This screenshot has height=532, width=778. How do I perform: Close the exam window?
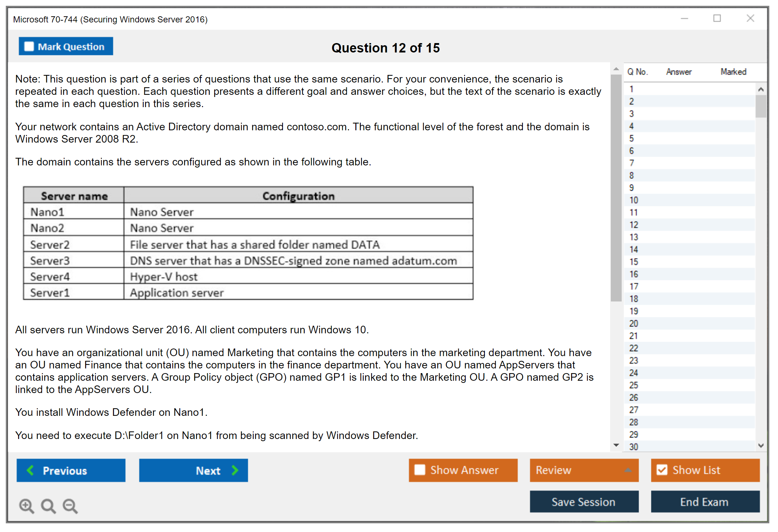pos(750,18)
